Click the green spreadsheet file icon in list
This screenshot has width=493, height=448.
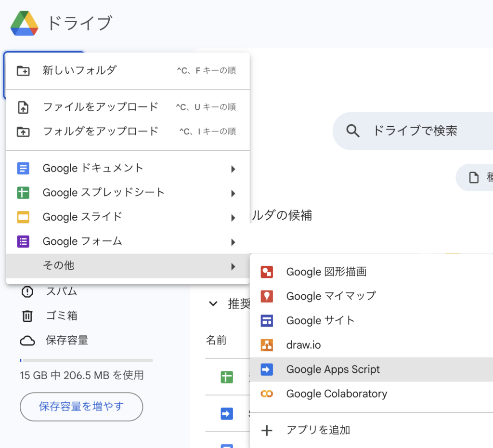tap(227, 377)
